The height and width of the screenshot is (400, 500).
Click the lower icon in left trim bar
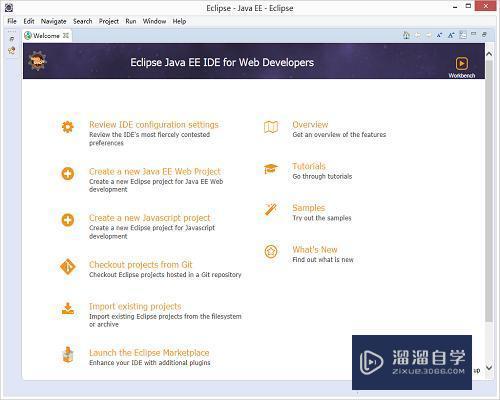(12, 50)
